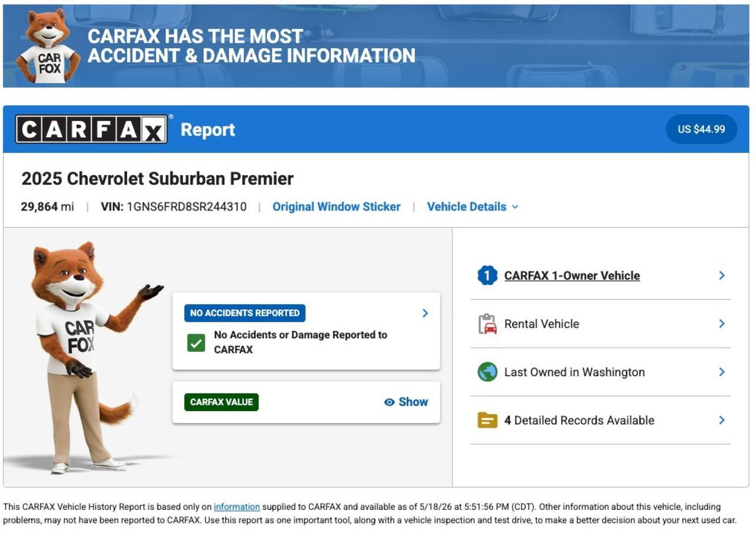This screenshot has width=756, height=541.
Task: Expand the Vehicle Details dropdown
Action: [x=472, y=207]
